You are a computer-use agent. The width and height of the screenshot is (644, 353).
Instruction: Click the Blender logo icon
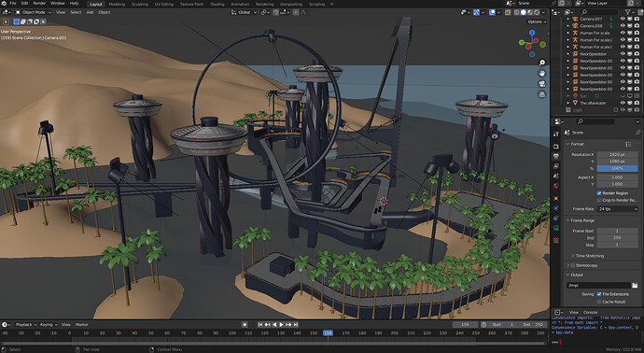click(x=4, y=4)
